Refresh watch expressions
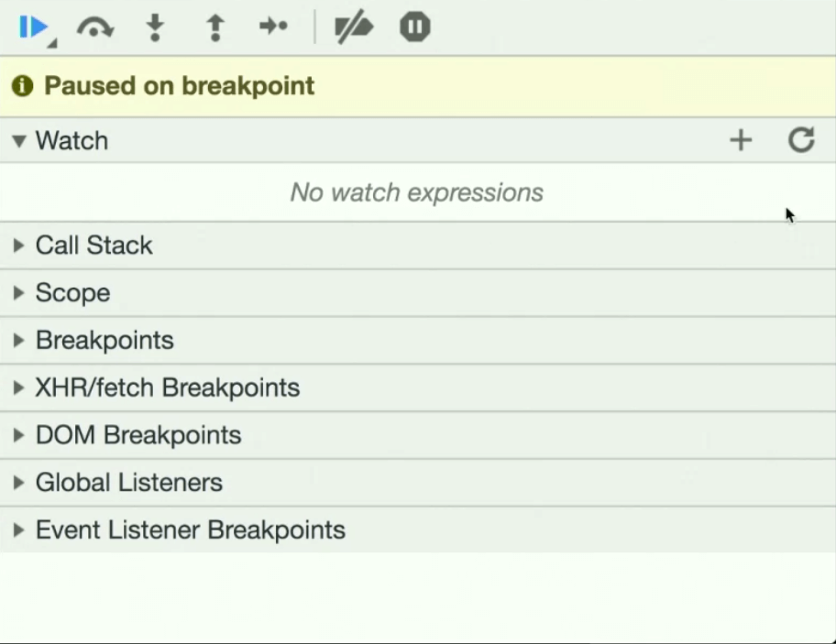 click(801, 140)
